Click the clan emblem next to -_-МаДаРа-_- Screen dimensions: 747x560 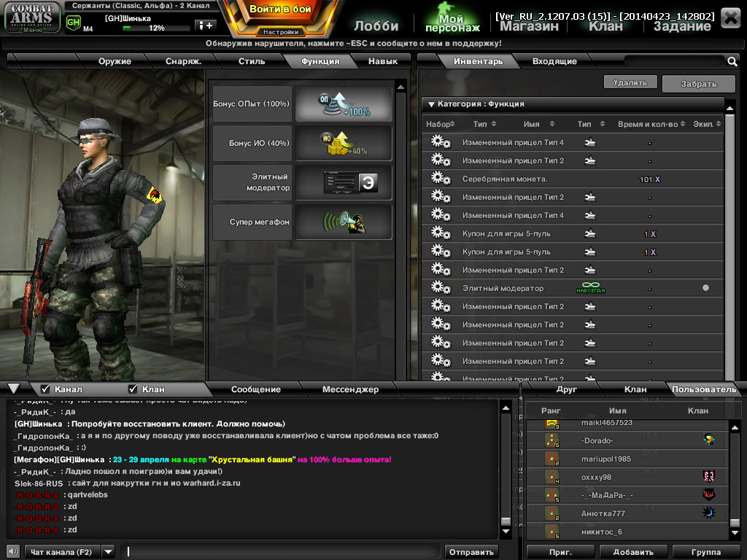tap(709, 494)
